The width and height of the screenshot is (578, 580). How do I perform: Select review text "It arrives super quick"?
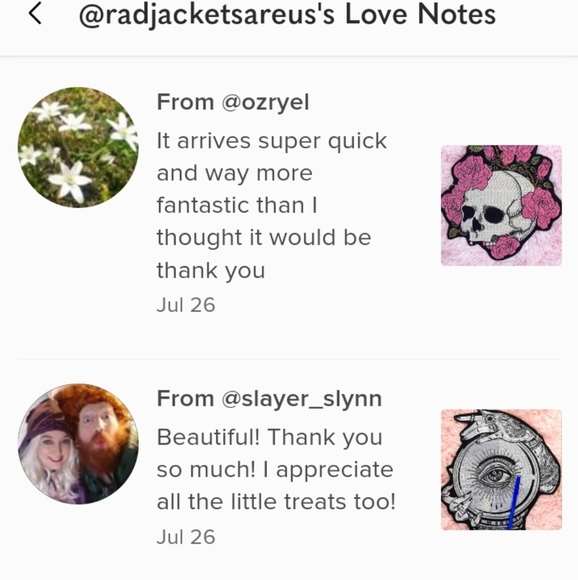tap(272, 141)
